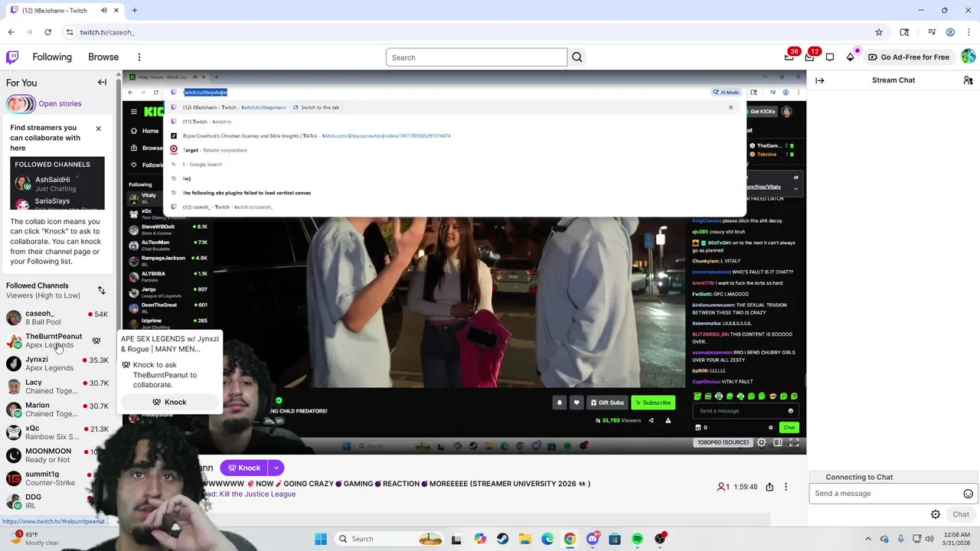Collapse the Stream Chat panel arrow

click(819, 80)
